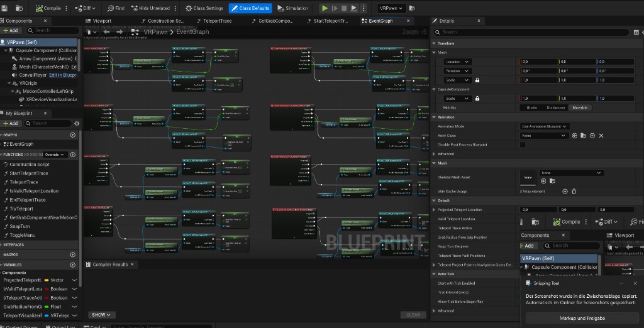Click the Browse to asset icon in the toolbar
This screenshot has height=328, width=644.
pyautogui.click(x=19, y=8)
